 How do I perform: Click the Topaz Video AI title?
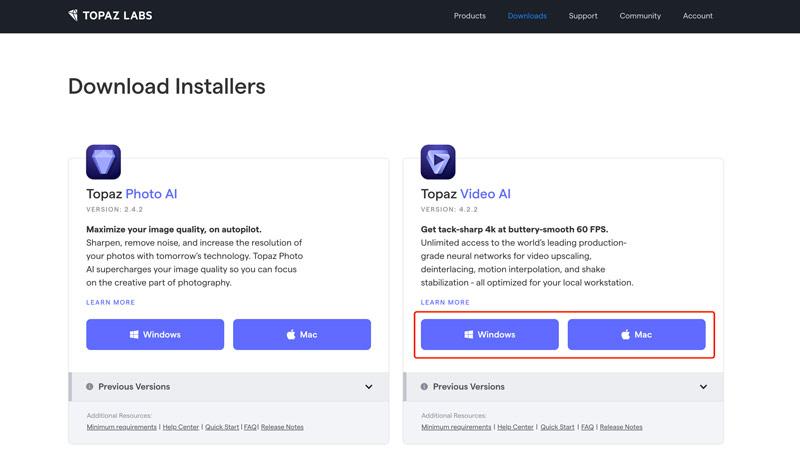[465, 194]
